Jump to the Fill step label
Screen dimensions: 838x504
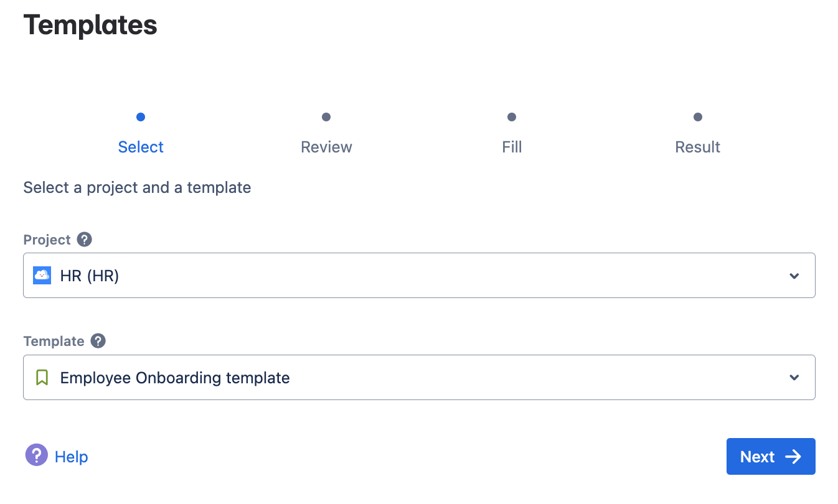[512, 147]
